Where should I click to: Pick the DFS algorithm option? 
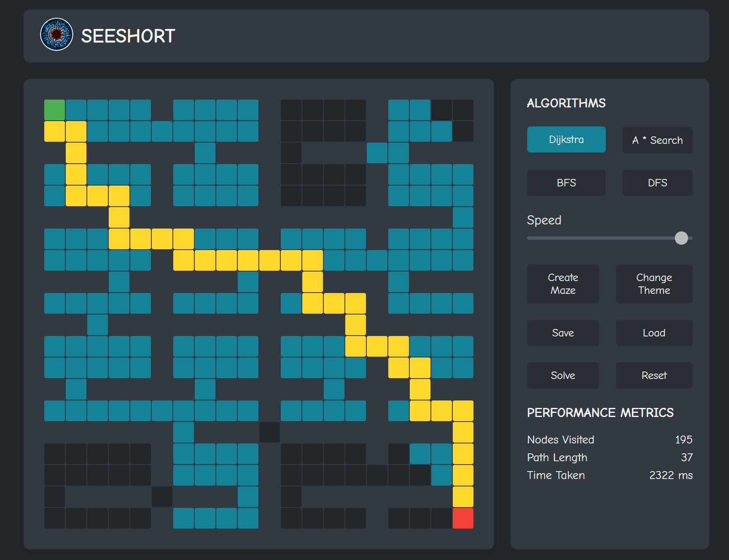(657, 183)
